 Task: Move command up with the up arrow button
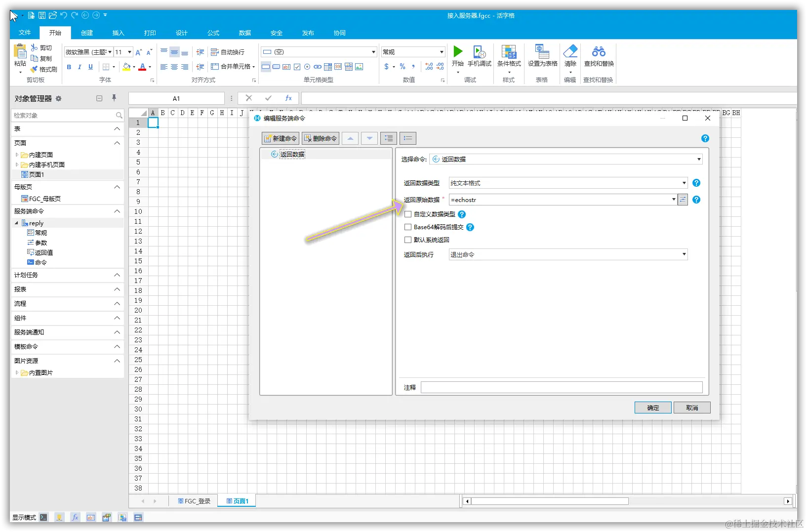[x=350, y=138]
